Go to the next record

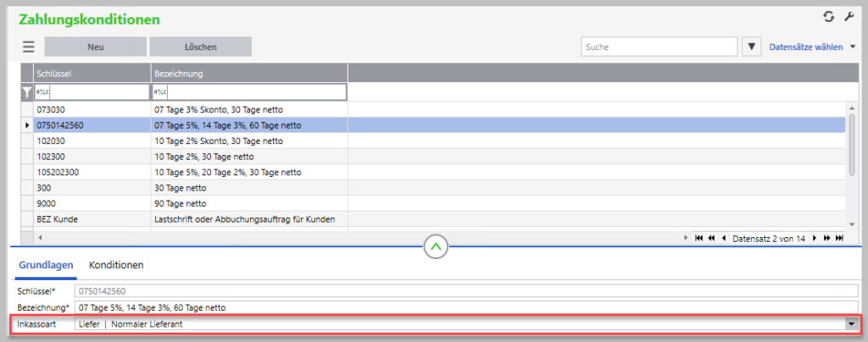[x=815, y=239]
